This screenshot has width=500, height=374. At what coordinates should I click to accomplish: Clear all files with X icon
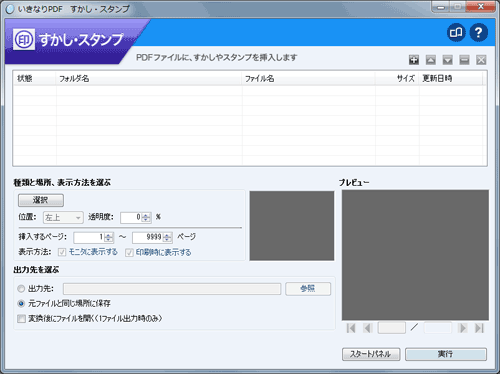click(481, 60)
